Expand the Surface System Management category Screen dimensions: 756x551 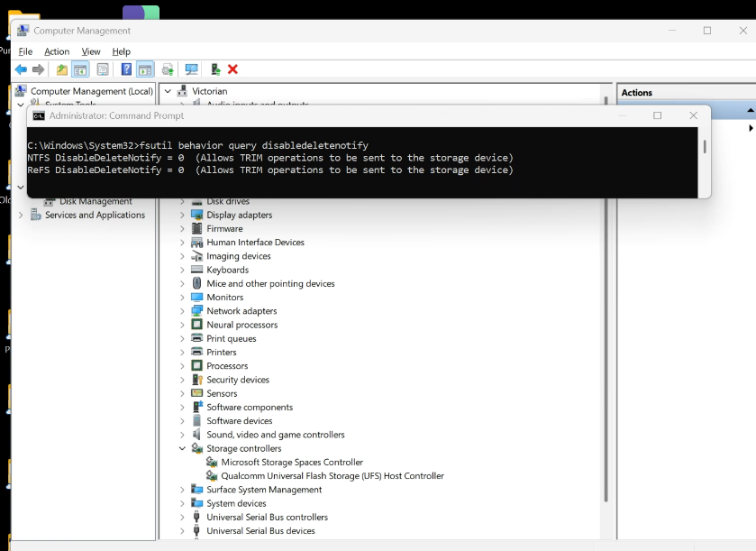pos(182,490)
